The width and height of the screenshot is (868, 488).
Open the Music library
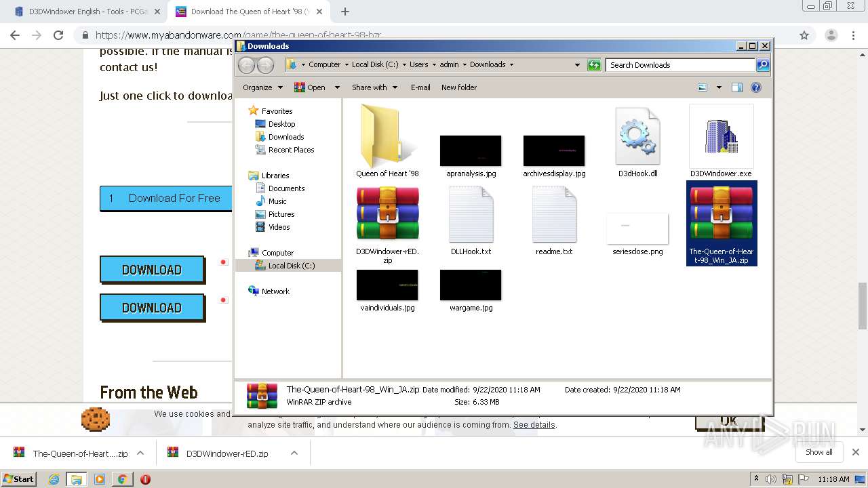click(x=277, y=201)
